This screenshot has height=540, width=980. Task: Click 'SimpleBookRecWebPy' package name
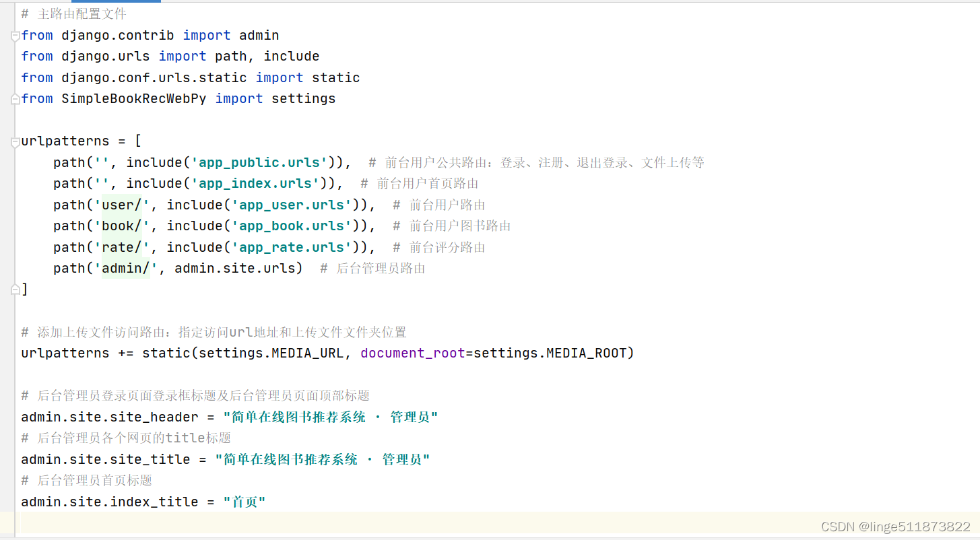(134, 99)
